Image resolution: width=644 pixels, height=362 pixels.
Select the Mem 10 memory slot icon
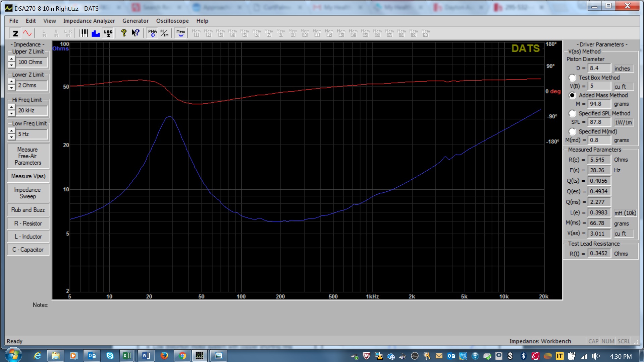pos(305,33)
